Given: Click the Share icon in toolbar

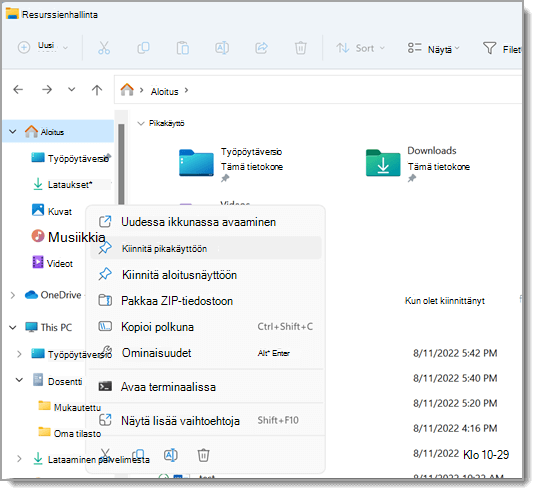Looking at the screenshot, I should tap(261, 48).
